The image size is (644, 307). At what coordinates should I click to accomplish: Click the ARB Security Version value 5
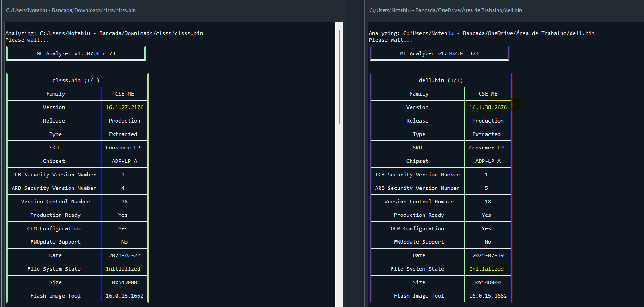point(487,188)
